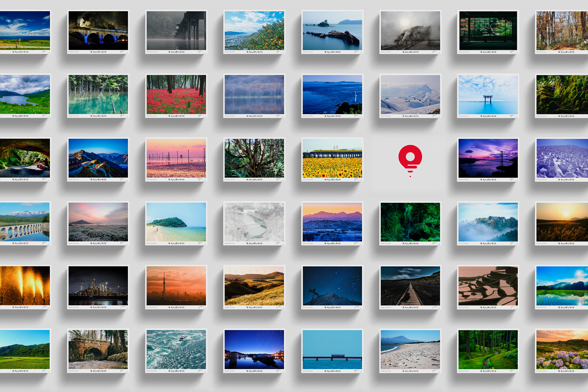Click the Tokyo Skytree sunset photo

(176, 286)
